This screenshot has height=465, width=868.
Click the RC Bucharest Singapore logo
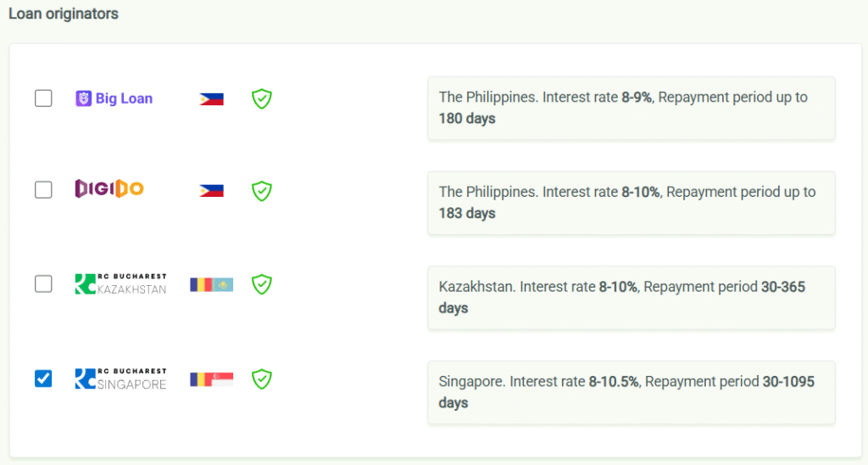[x=120, y=379]
